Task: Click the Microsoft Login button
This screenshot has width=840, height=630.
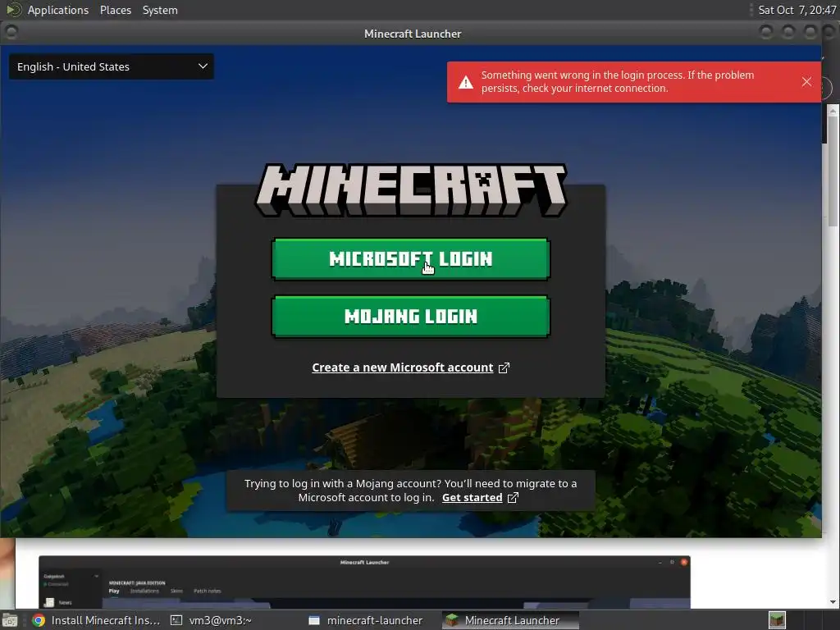Action: click(x=411, y=258)
